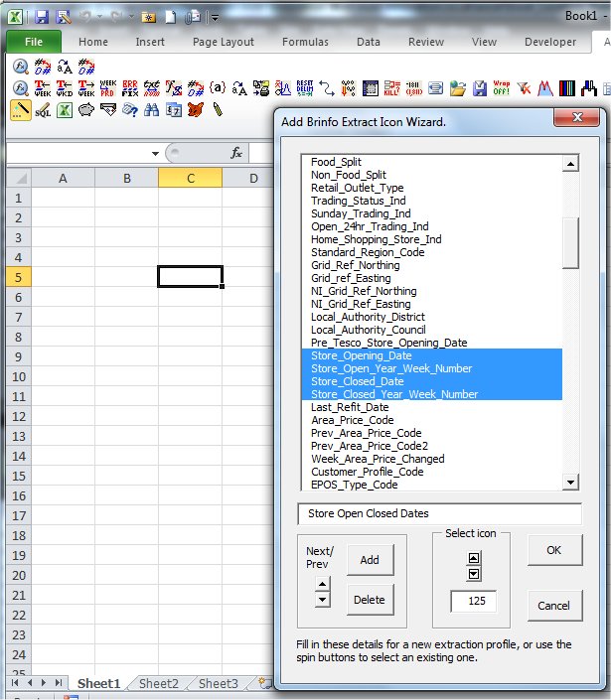Click the OK button in wizard
This screenshot has height=700, width=611.
554,550
